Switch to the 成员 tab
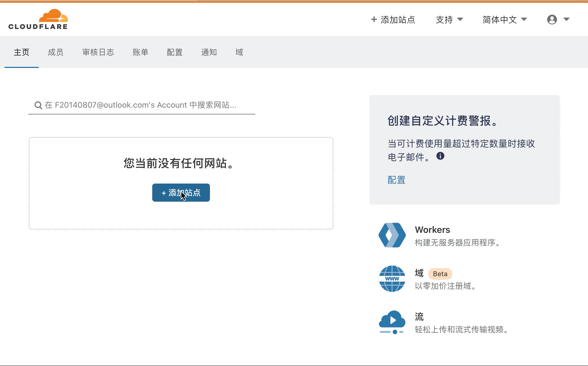This screenshot has width=588, height=366. pyautogui.click(x=56, y=52)
